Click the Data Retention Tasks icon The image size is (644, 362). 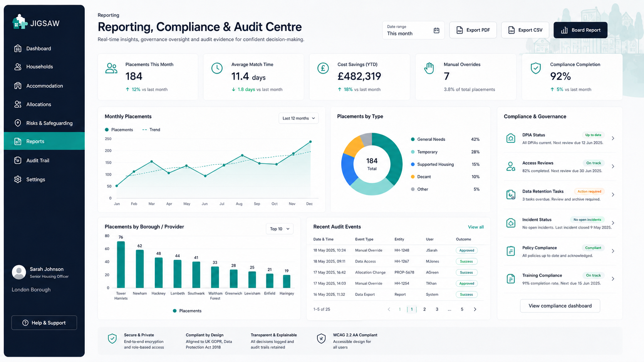point(511,195)
